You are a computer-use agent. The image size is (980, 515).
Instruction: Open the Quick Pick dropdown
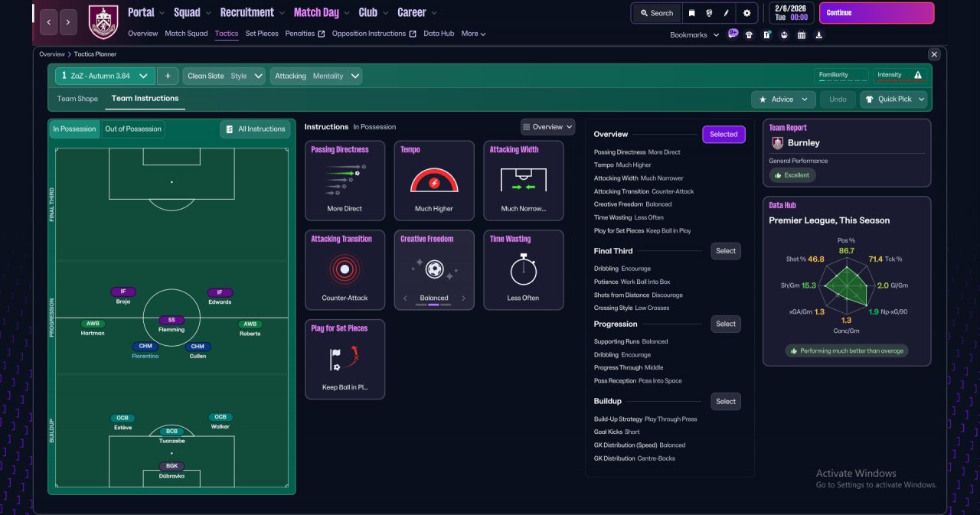pyautogui.click(x=893, y=99)
